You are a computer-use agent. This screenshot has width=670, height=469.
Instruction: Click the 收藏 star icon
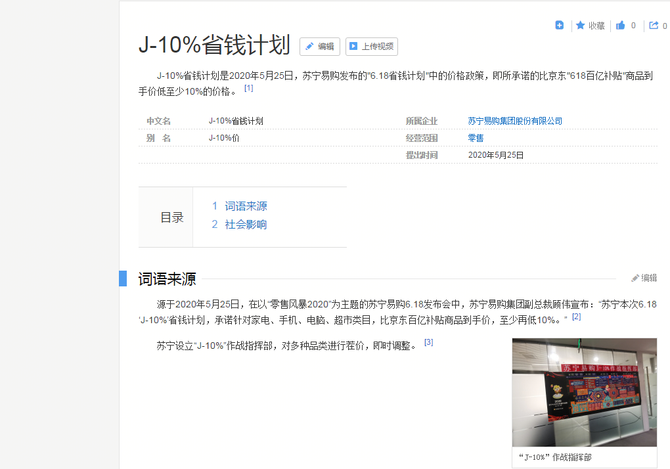point(580,25)
